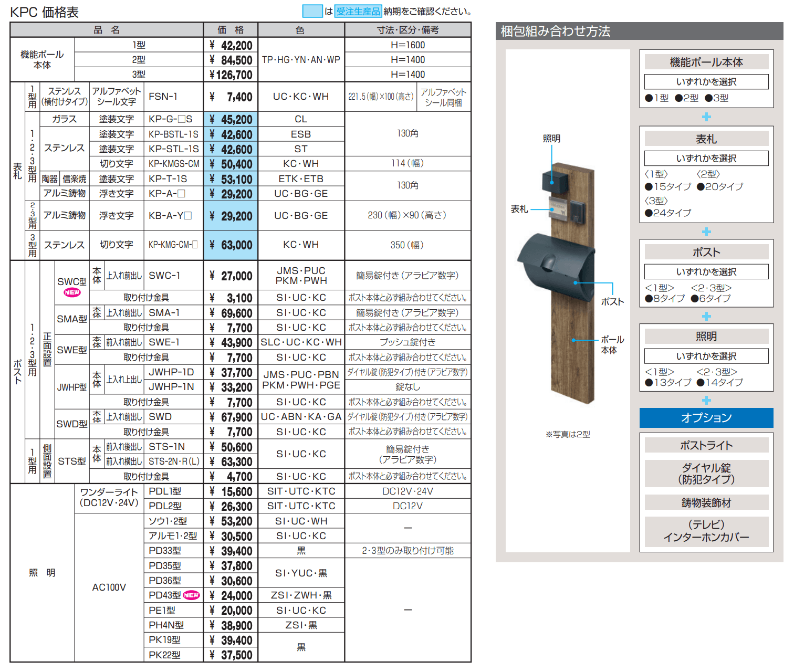The height and width of the screenshot is (672, 794).
Task: Select ●15タイプ for 表札 1型
Action: point(667,186)
